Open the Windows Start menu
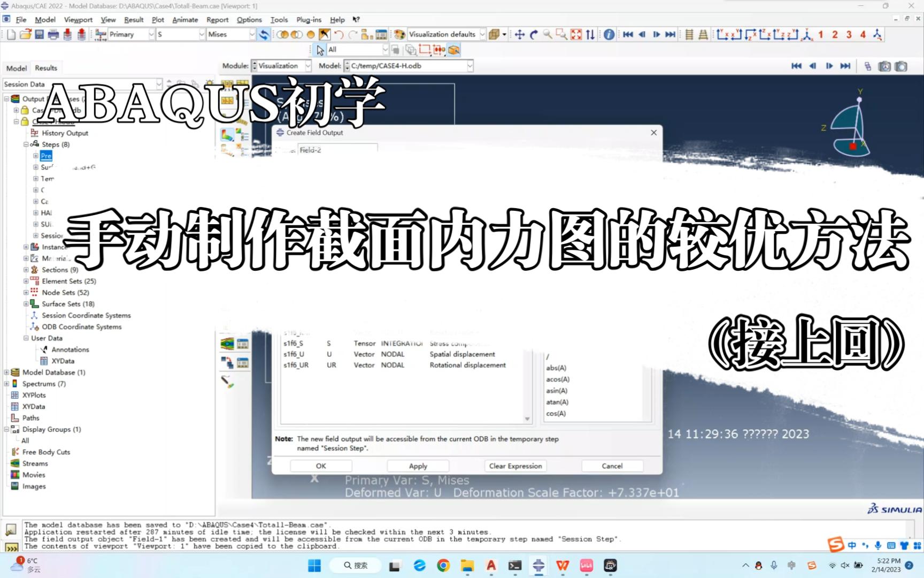The image size is (924, 578). 314,565
